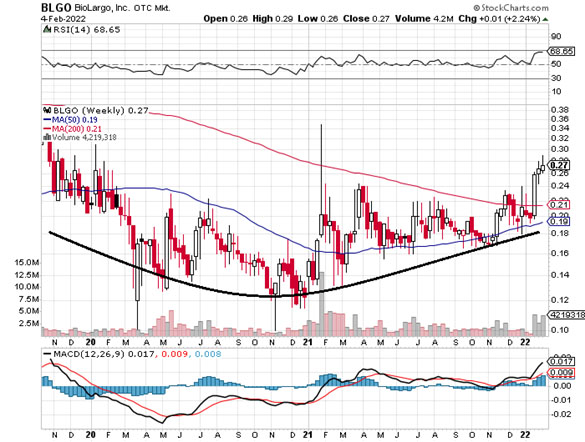Click the 15.0M volume axis label
Viewport: 585px width, 442px height.
(26, 263)
